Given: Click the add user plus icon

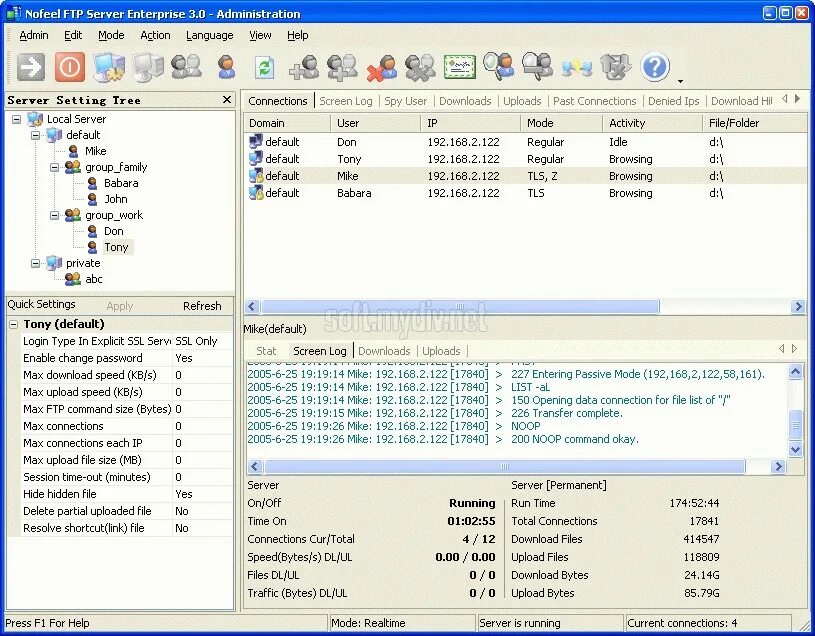Looking at the screenshot, I should [304, 67].
